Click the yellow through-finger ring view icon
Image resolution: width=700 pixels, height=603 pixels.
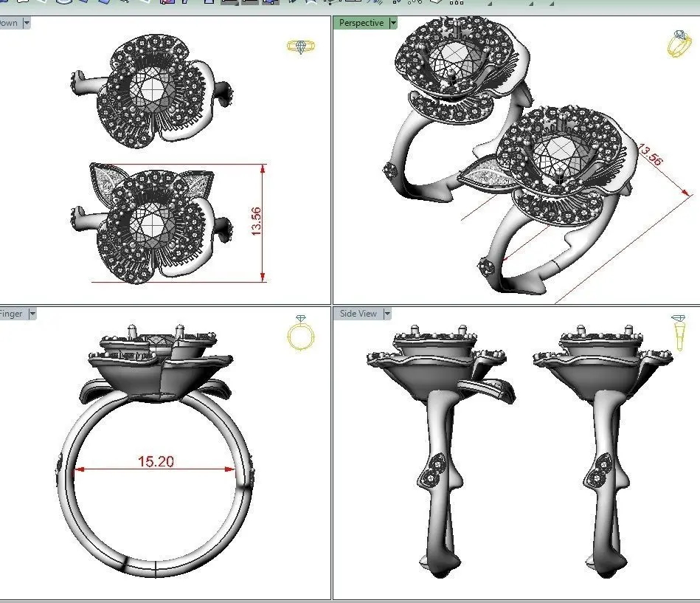[x=301, y=333]
